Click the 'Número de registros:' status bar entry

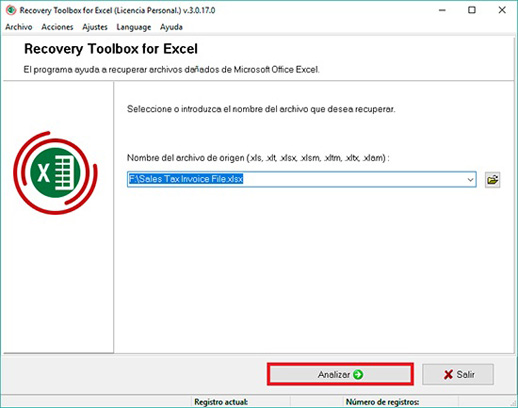click(382, 402)
